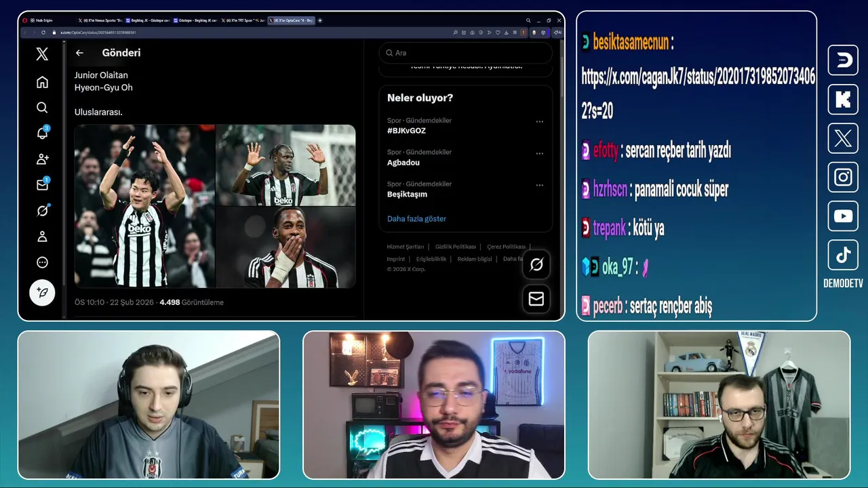Image resolution: width=868 pixels, height=488 pixels.
Task: Click the x.com/caganJk7 status link in chat
Action: coord(698,94)
